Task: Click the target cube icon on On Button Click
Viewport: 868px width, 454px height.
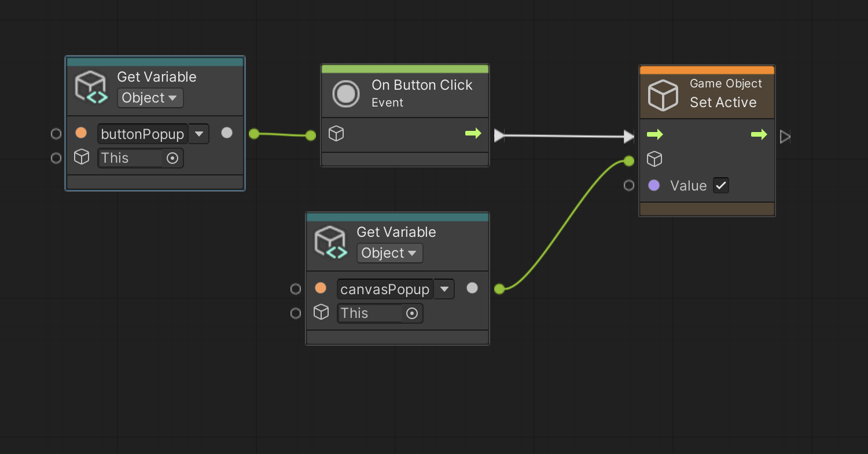Action: [336, 134]
